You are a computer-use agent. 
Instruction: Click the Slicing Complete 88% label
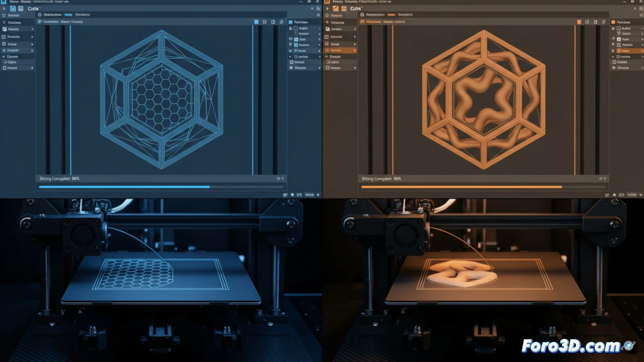click(x=59, y=179)
